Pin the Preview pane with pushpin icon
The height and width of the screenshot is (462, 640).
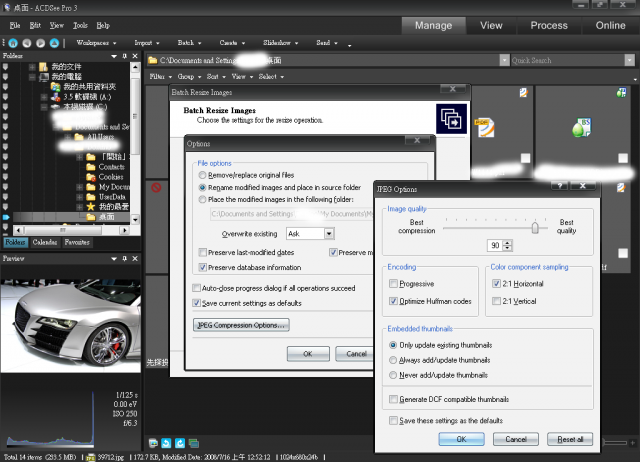point(124,259)
